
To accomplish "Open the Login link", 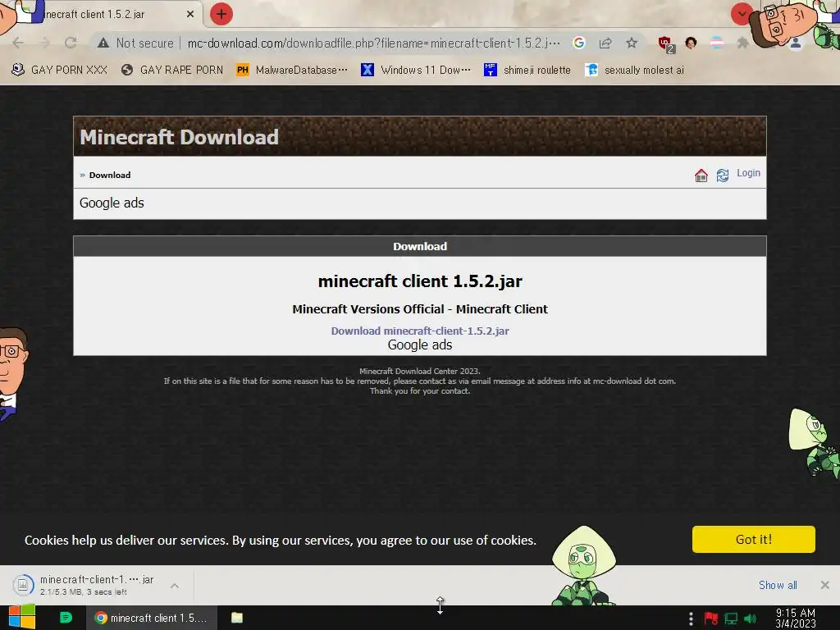I will point(748,173).
